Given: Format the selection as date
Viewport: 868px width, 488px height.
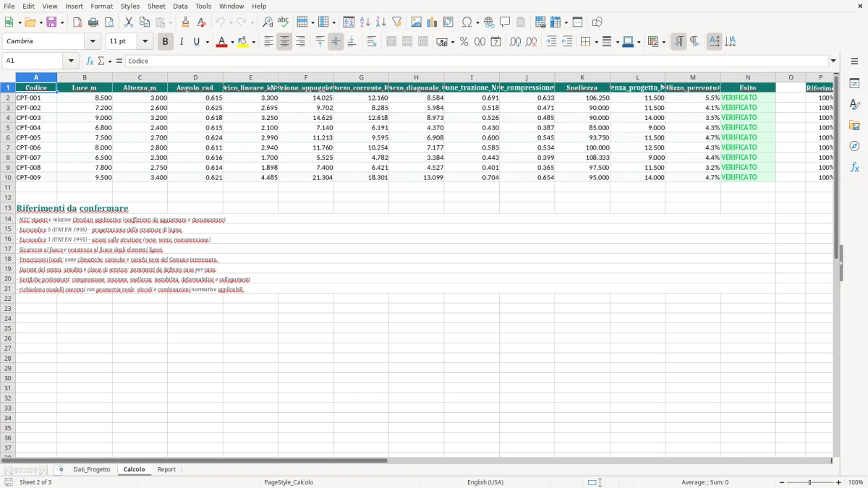Looking at the screenshot, I should pyautogui.click(x=496, y=42).
